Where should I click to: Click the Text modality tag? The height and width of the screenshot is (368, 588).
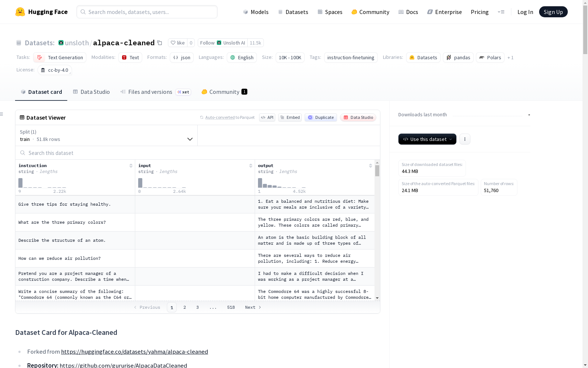130,57
